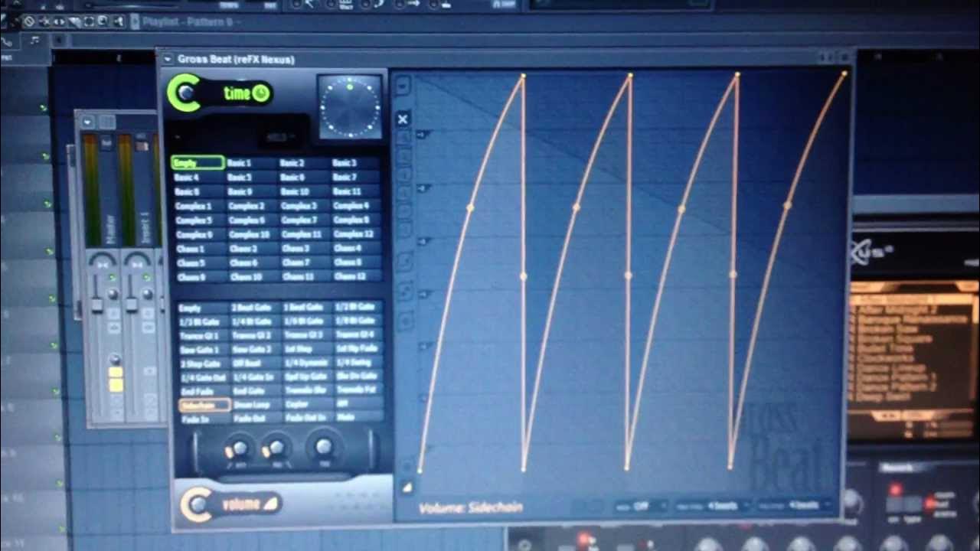Select the Copter volume preset
The image size is (980, 551).
308,404
